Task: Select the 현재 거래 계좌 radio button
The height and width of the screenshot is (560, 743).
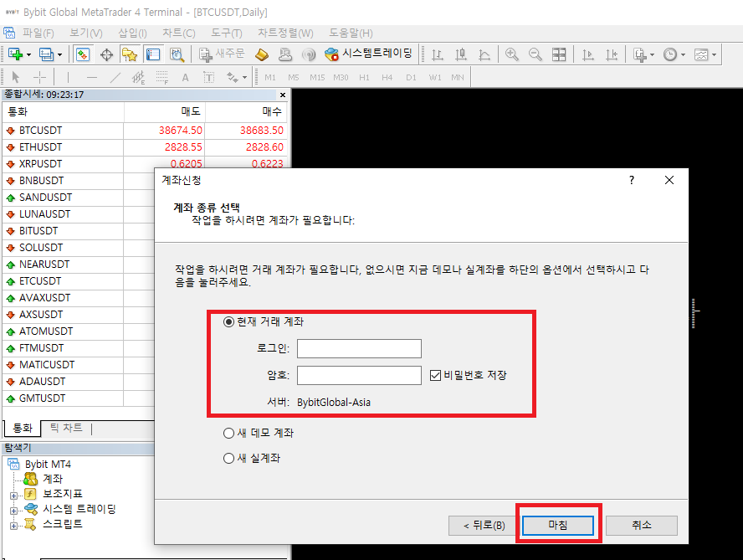Action: (229, 322)
